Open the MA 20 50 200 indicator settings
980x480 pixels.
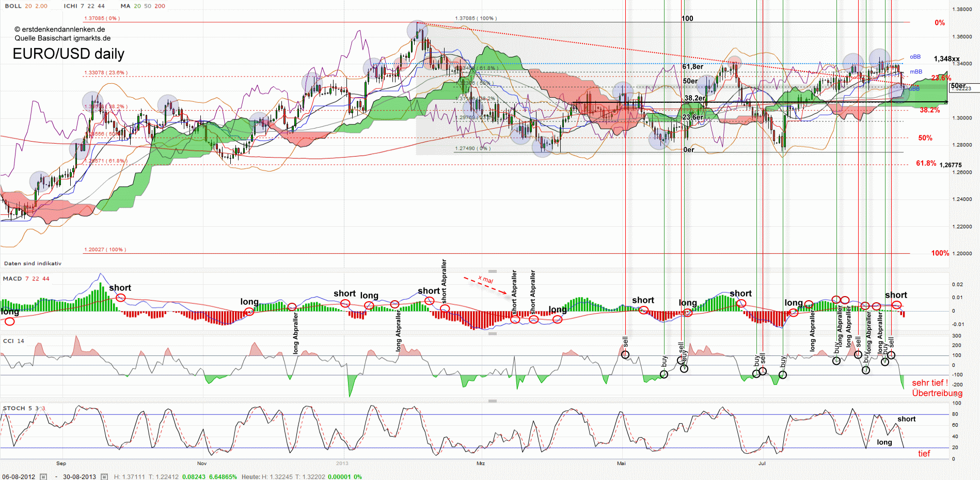(143, 6)
